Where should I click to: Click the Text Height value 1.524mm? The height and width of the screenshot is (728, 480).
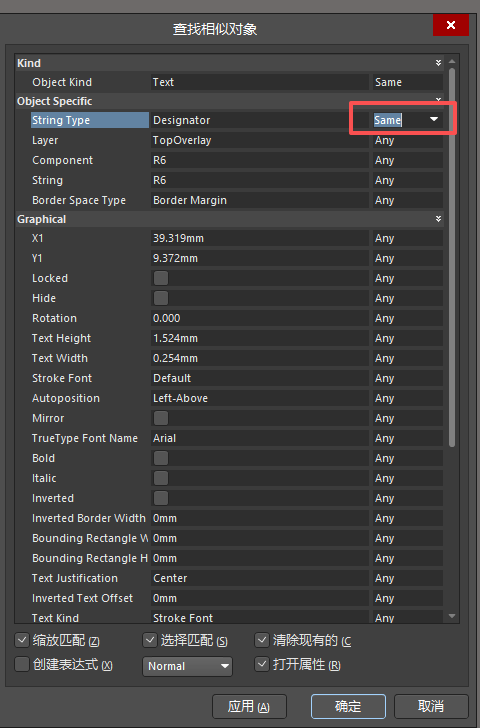(x=259, y=338)
